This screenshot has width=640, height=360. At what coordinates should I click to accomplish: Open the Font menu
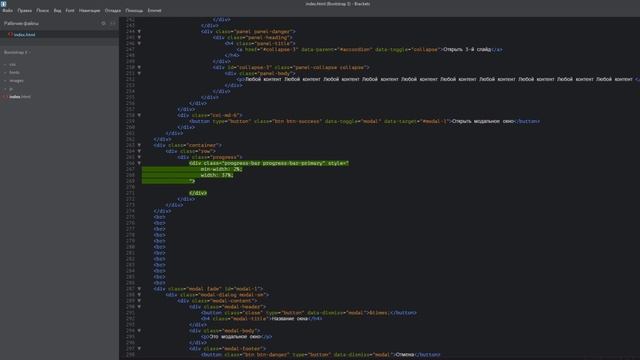coord(70,11)
